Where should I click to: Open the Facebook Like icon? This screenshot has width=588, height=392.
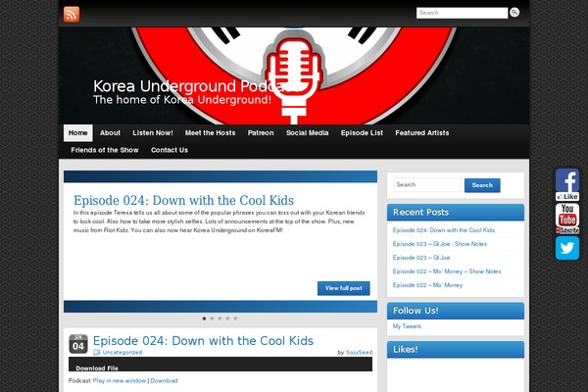[567, 184]
